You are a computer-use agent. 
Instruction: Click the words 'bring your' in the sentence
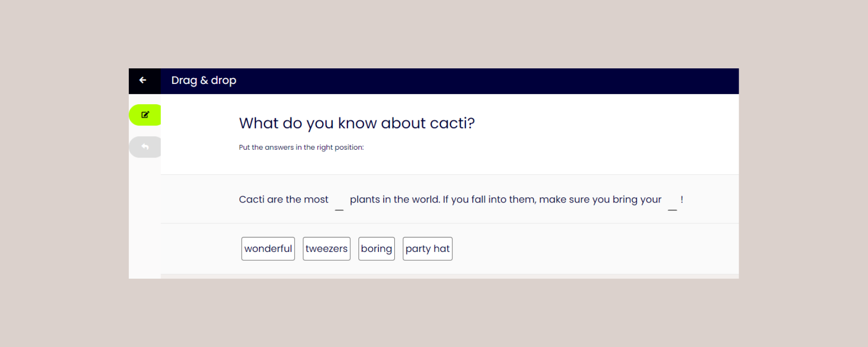tap(636, 199)
